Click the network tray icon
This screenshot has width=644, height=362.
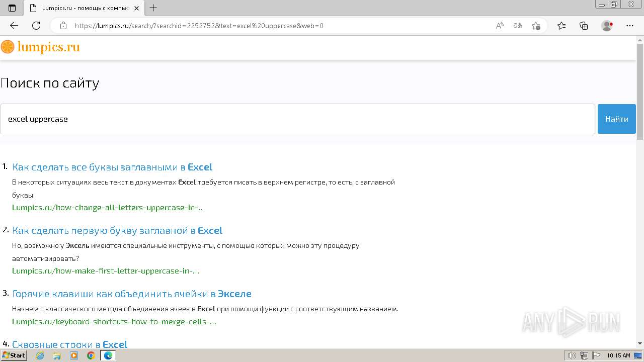coord(584,355)
